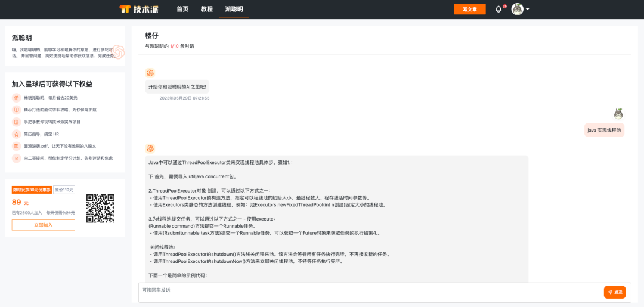644x307 pixels.
Task: Click the 简历指导，搞定 HR text
Action: 42,134
